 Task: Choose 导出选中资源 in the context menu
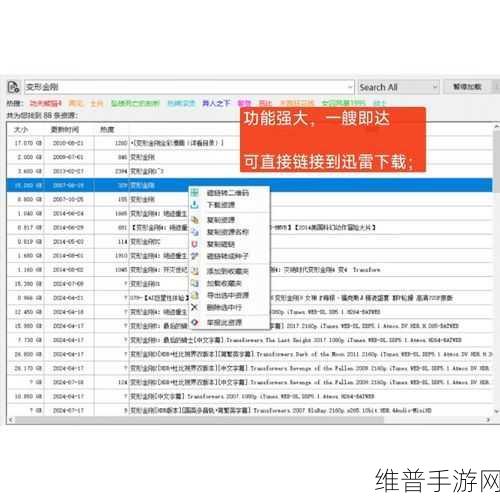click(228, 295)
